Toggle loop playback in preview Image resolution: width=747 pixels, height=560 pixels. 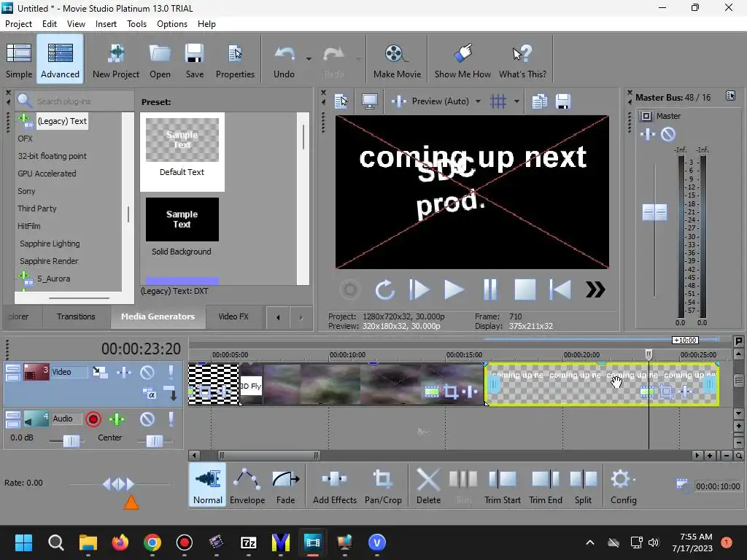click(x=384, y=289)
